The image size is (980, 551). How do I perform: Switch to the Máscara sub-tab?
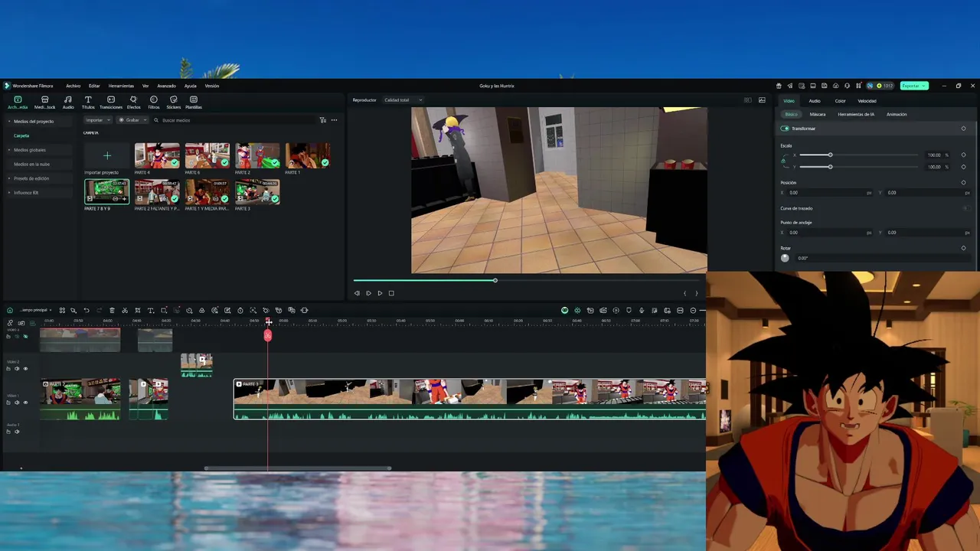point(818,114)
